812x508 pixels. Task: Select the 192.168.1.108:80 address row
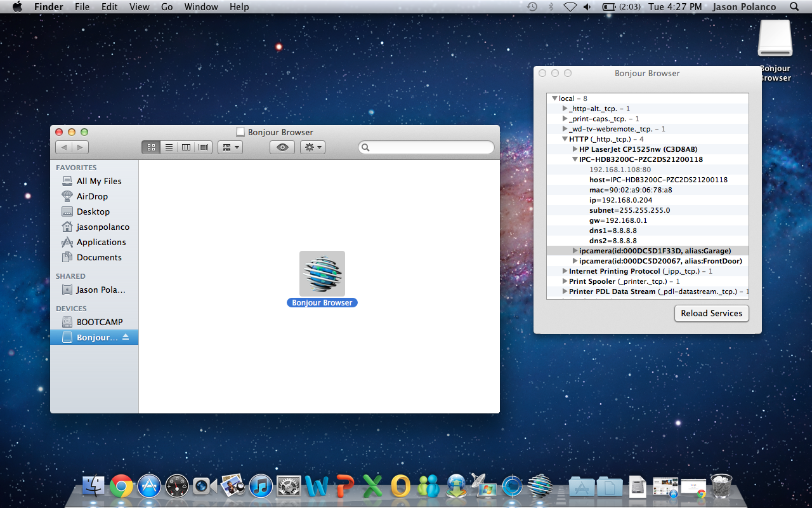[647, 170]
